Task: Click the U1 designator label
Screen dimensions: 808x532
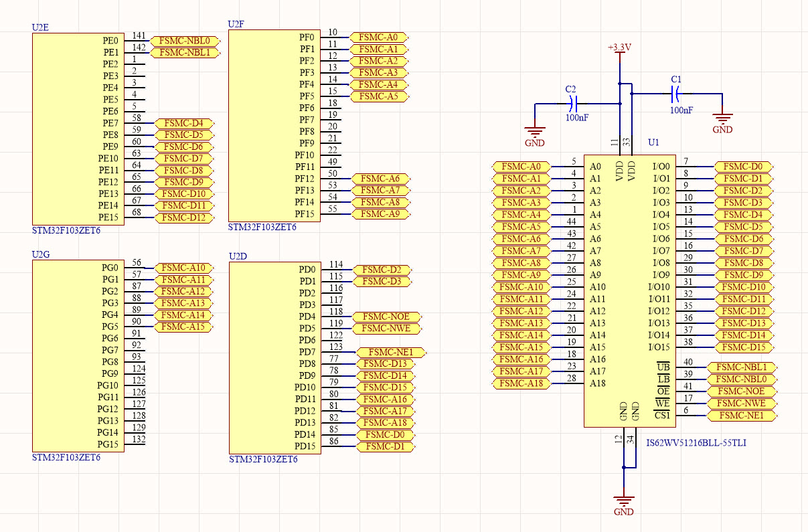Action: [653, 143]
